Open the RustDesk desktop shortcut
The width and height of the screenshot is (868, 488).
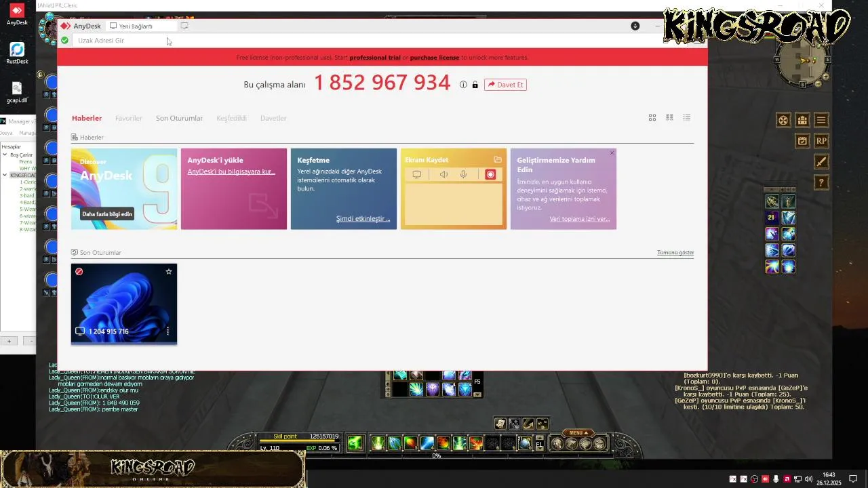[x=17, y=53]
